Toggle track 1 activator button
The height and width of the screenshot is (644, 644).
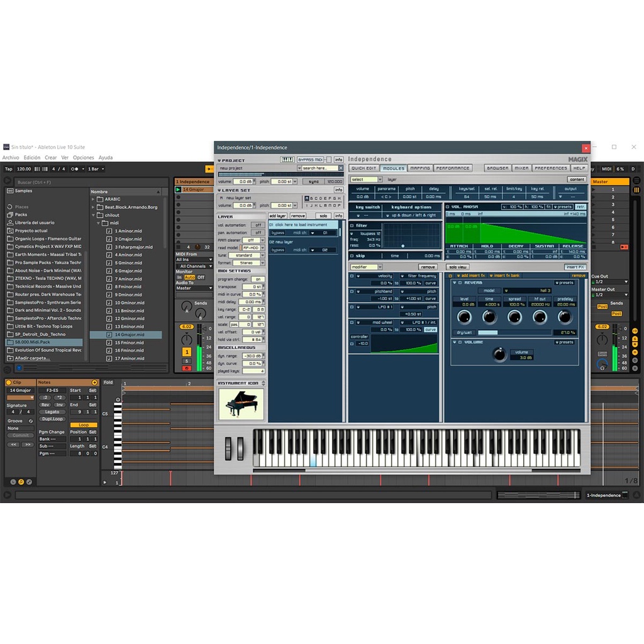click(187, 352)
